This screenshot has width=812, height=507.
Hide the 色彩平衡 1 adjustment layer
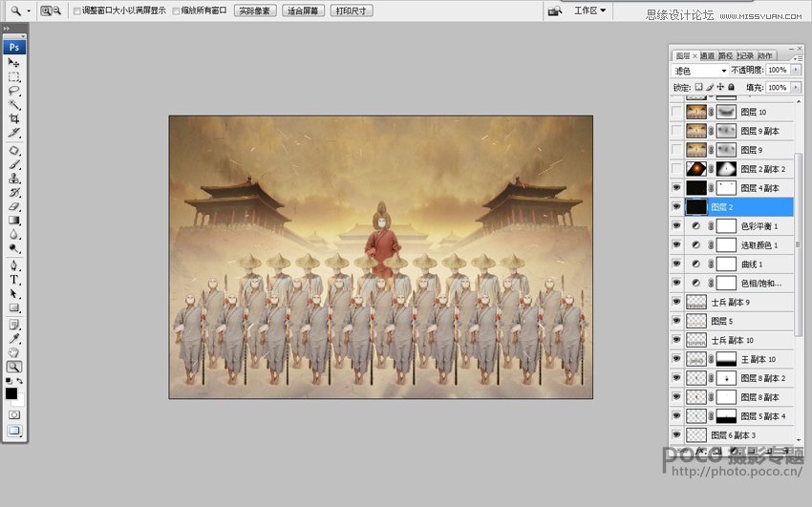click(x=676, y=225)
